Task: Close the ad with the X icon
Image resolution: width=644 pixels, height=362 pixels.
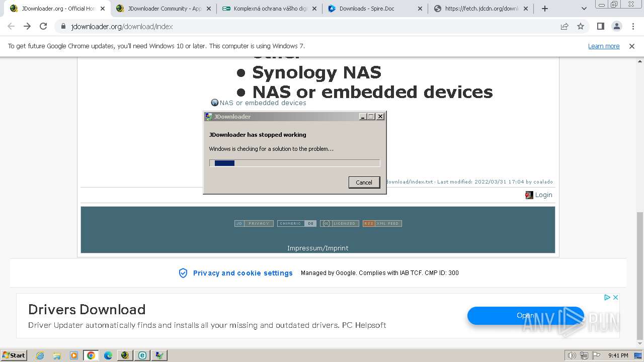Action: (x=615, y=298)
